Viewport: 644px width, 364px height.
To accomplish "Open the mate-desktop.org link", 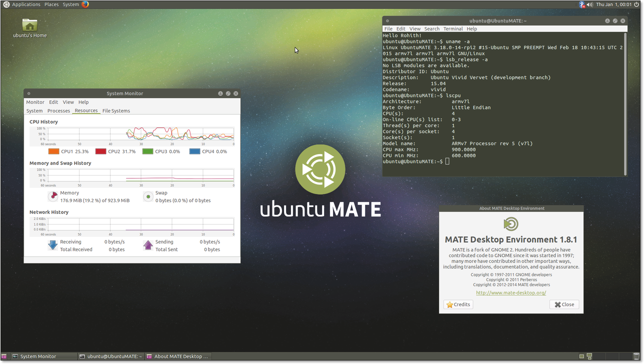I will [x=511, y=293].
